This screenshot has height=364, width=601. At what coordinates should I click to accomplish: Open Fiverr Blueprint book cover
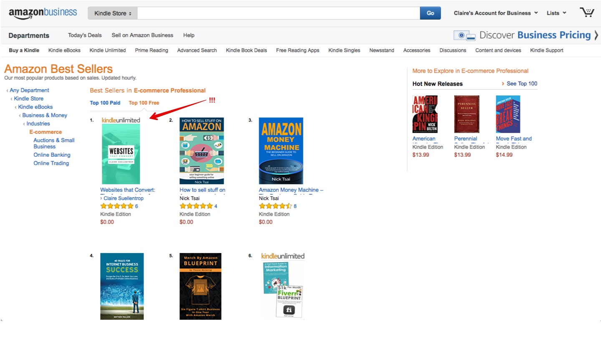coord(283,286)
